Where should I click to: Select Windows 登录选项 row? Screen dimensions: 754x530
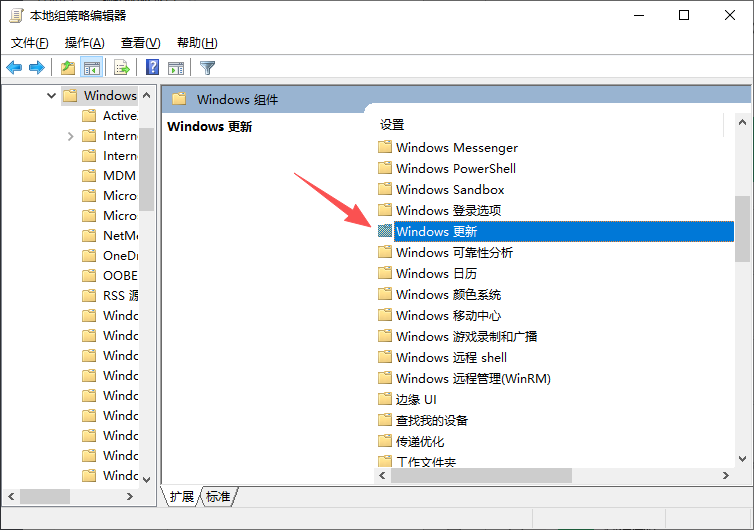pos(449,211)
